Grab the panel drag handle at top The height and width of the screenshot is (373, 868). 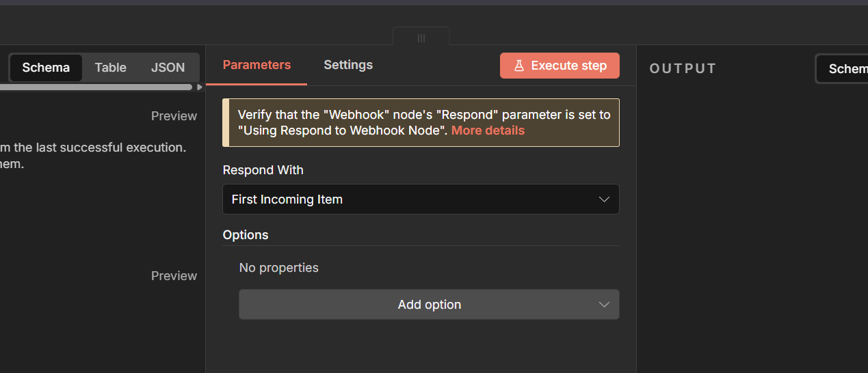click(421, 38)
